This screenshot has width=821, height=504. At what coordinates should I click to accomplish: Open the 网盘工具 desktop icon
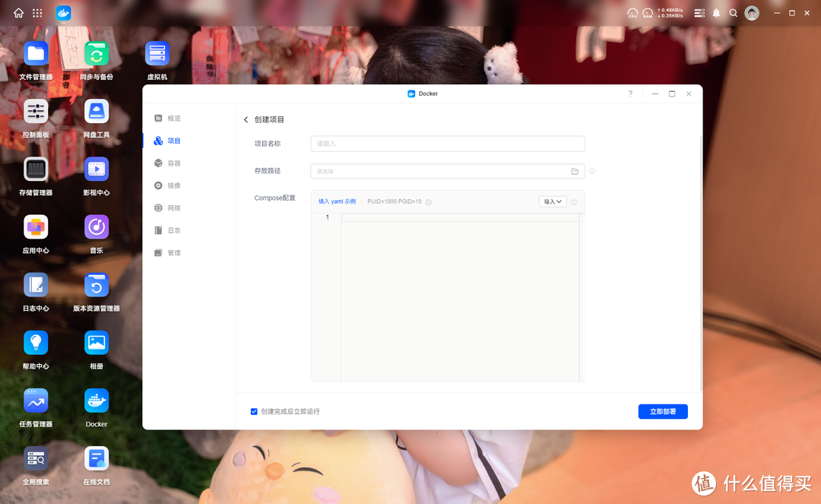tap(97, 112)
